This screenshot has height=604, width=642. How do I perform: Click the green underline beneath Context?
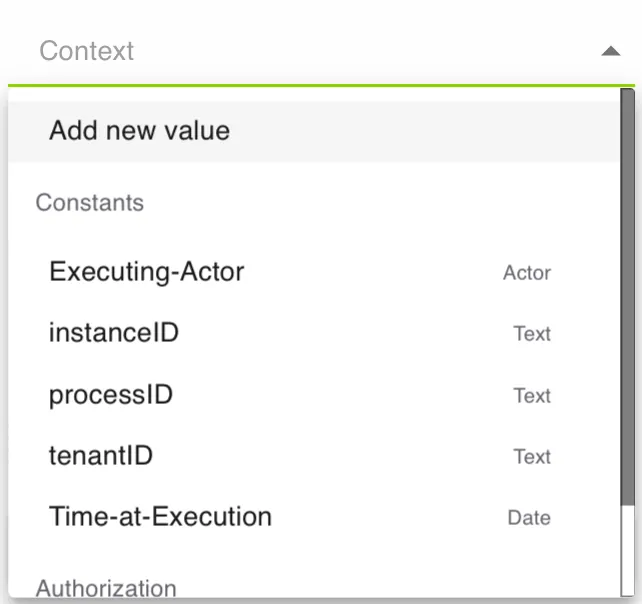(x=321, y=86)
